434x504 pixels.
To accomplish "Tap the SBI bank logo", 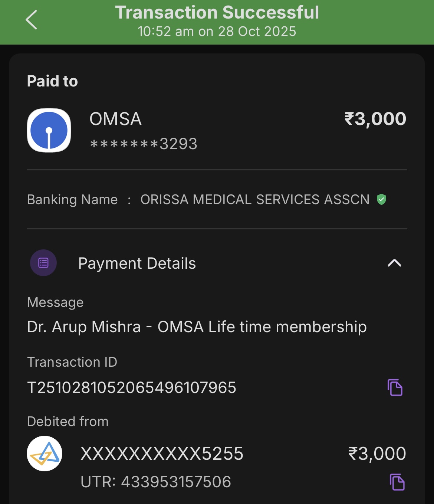I will tap(49, 130).
